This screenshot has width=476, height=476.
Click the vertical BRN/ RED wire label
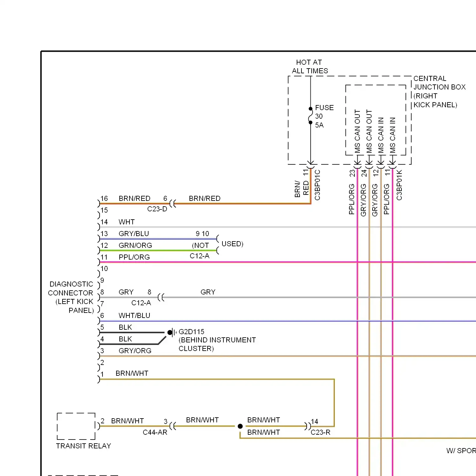(x=301, y=189)
